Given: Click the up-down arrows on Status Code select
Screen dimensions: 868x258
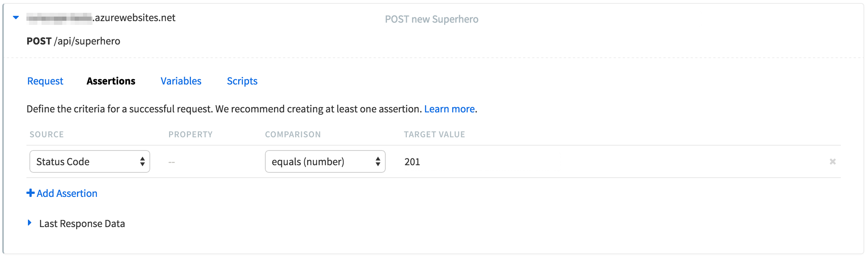Looking at the screenshot, I should tap(142, 161).
